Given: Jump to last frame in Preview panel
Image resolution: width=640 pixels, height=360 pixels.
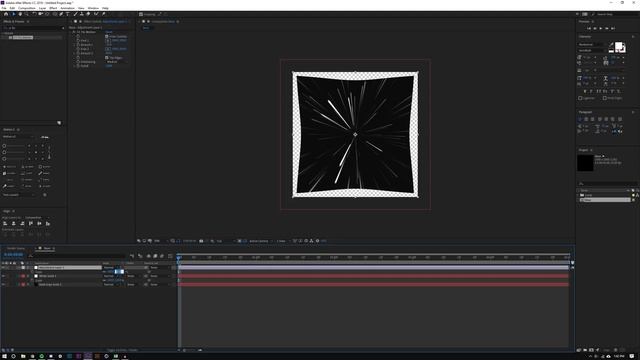Looking at the screenshot, I should (x=613, y=29).
